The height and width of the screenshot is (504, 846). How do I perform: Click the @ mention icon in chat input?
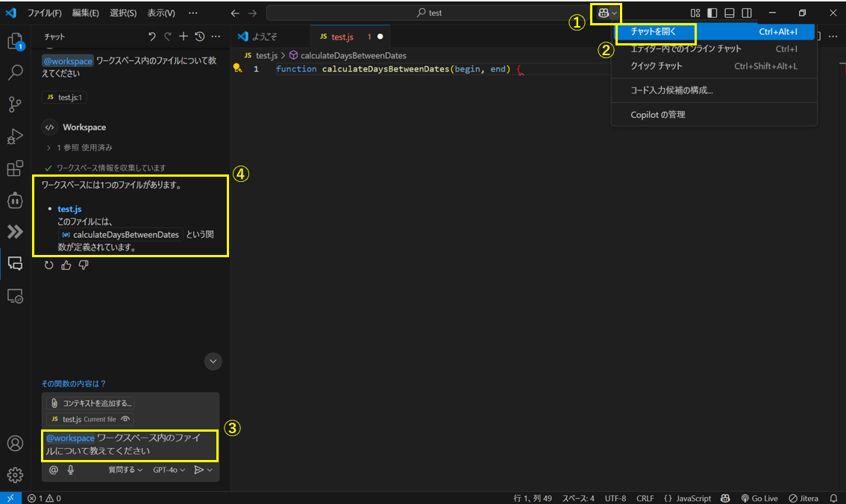tap(54, 470)
